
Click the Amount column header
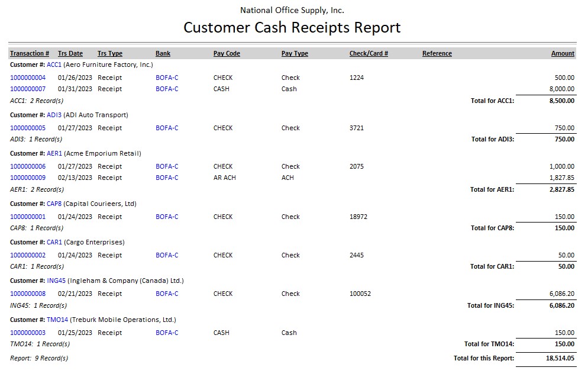[x=563, y=53]
